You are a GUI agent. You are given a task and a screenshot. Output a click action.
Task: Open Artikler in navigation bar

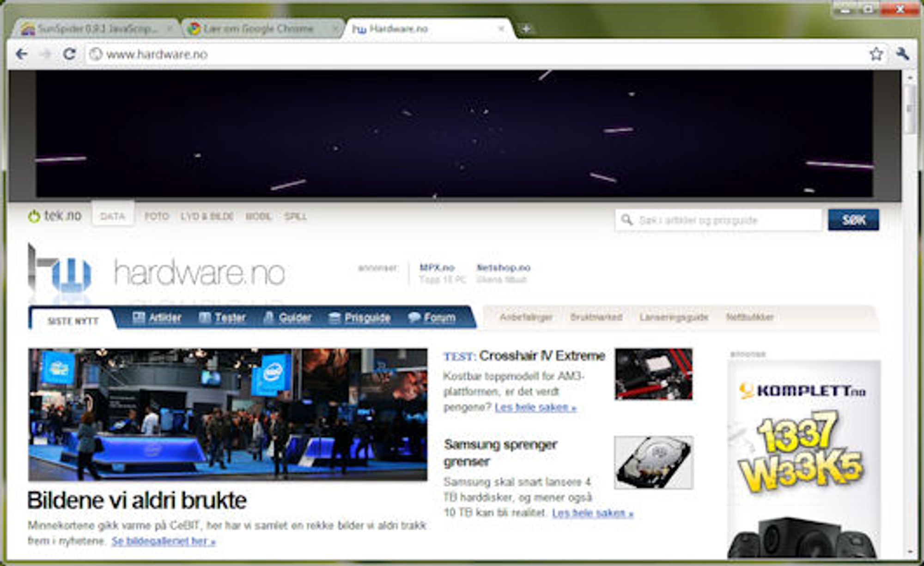(165, 318)
